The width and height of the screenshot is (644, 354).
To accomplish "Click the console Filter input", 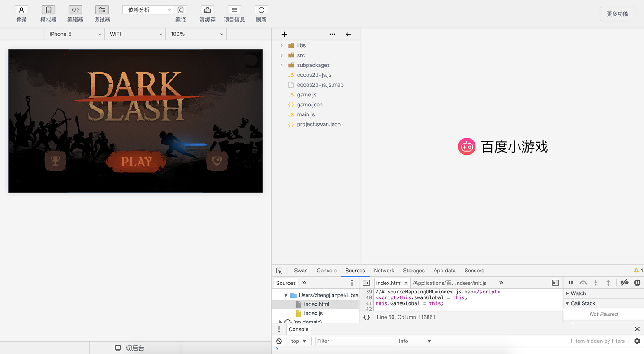I will click(354, 341).
